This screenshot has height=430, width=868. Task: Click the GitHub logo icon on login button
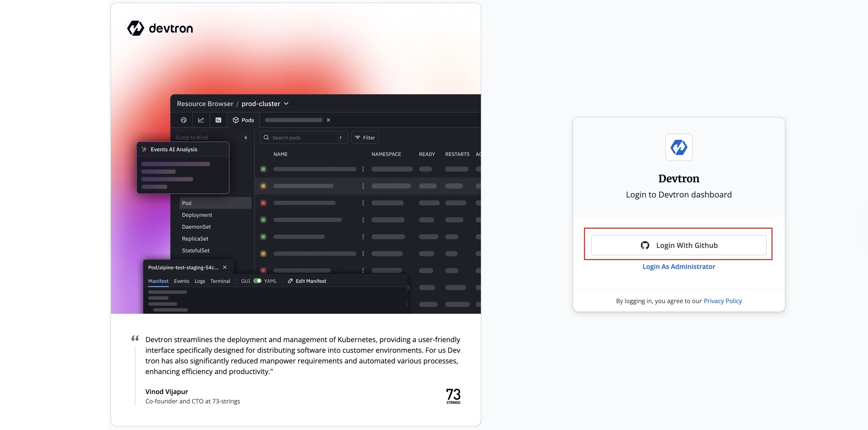(645, 245)
